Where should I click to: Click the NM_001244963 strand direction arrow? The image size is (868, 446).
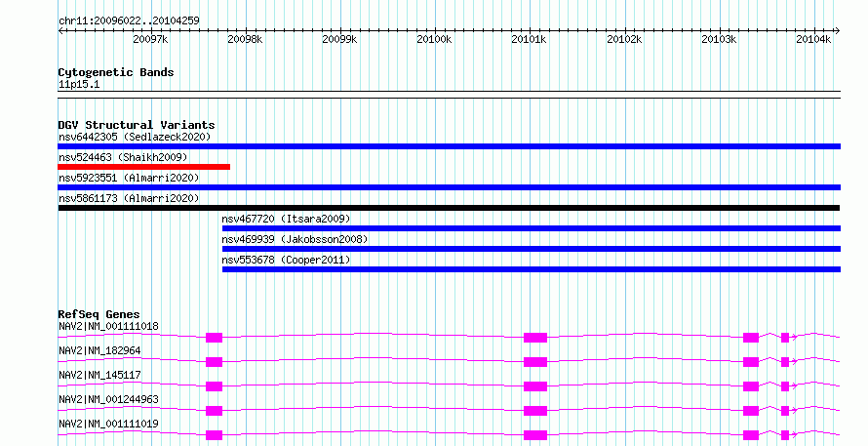tap(795, 411)
